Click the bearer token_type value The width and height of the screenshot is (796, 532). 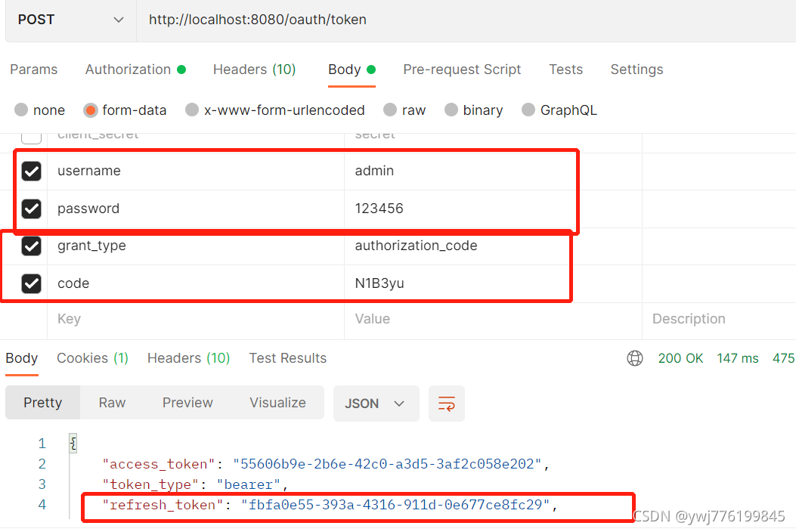point(249,485)
